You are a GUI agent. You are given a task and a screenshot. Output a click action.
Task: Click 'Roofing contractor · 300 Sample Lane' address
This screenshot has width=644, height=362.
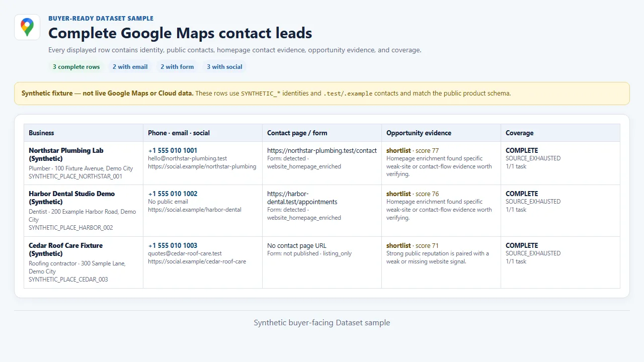tap(77, 267)
